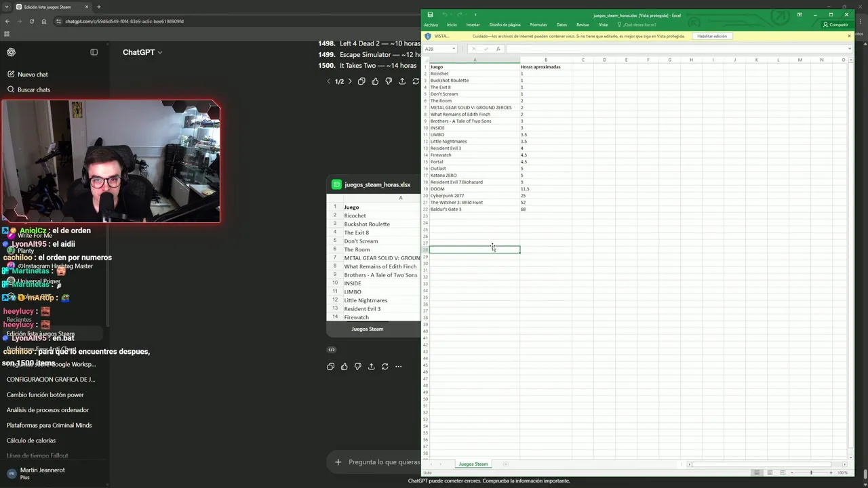This screenshot has height=488, width=868.
Task: Open the Name Box dropdown arrow
Action: pyautogui.click(x=454, y=49)
